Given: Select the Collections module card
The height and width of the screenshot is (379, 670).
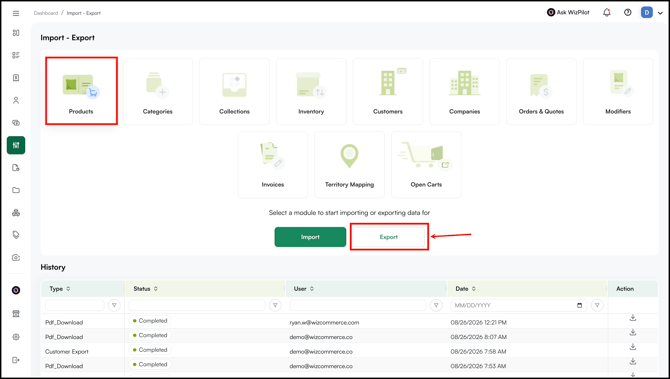Looking at the screenshot, I should tap(234, 91).
